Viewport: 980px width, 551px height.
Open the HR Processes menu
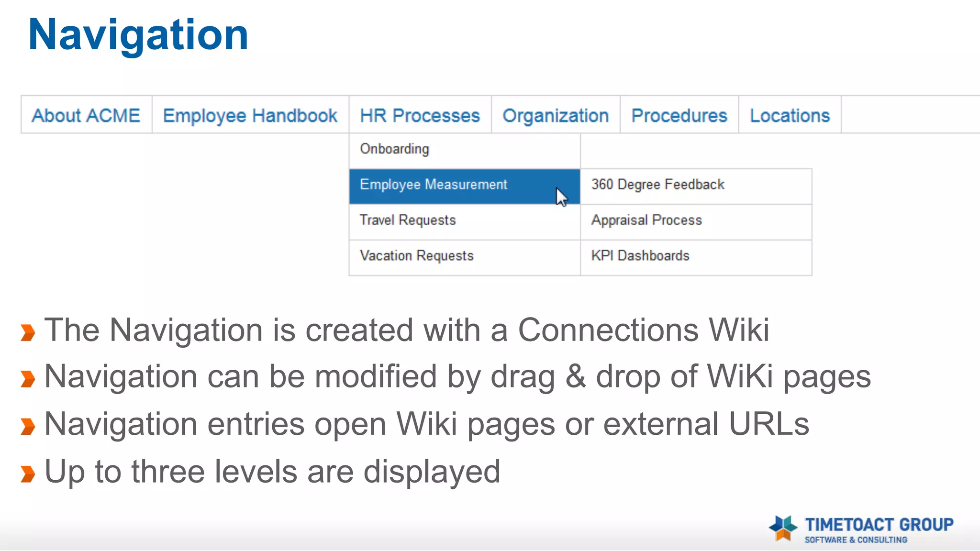coord(420,115)
